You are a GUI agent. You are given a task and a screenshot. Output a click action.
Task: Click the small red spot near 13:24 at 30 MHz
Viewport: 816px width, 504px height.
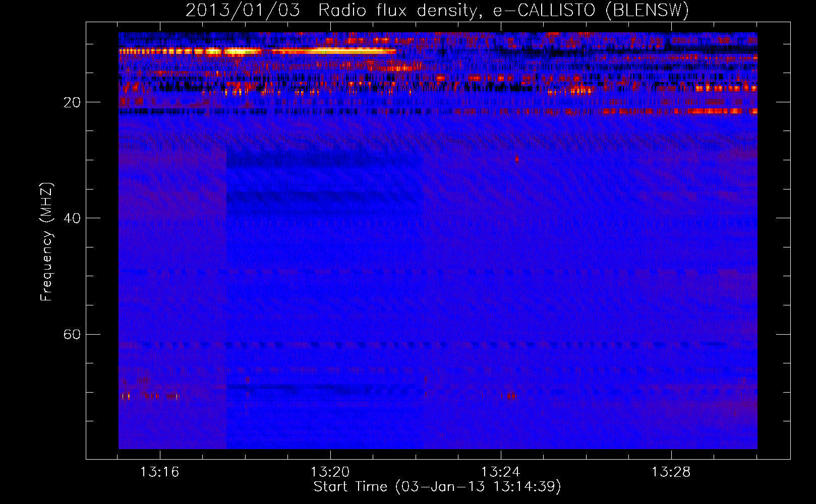(x=516, y=159)
